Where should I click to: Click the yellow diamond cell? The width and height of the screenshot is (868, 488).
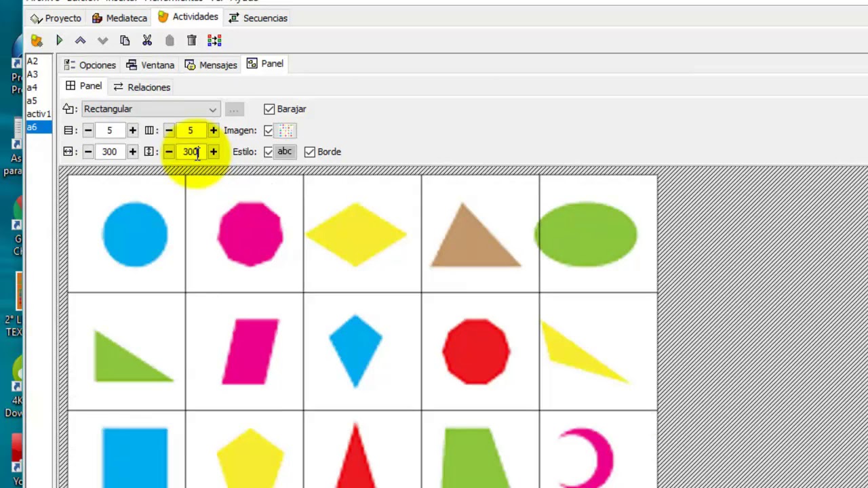pos(363,234)
